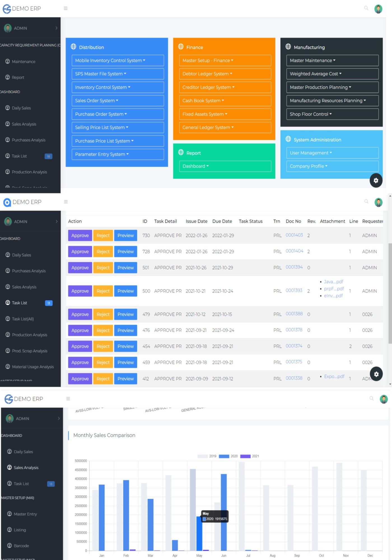392x560 pixels.
Task: Open Task List(All) in the sidebar
Action: tap(23, 319)
